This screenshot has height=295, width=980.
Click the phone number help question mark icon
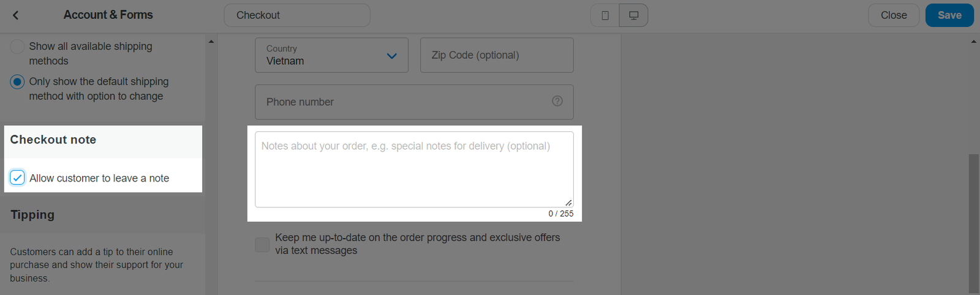pyautogui.click(x=557, y=101)
